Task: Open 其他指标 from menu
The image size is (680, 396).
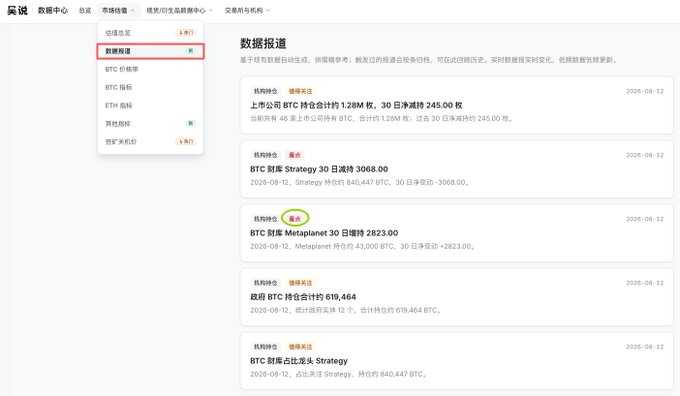Action: point(150,124)
